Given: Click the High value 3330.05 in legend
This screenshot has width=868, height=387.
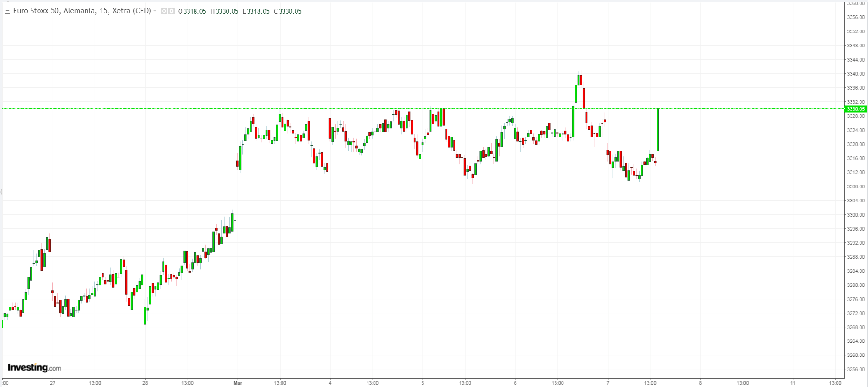Looking at the screenshot, I should (227, 11).
